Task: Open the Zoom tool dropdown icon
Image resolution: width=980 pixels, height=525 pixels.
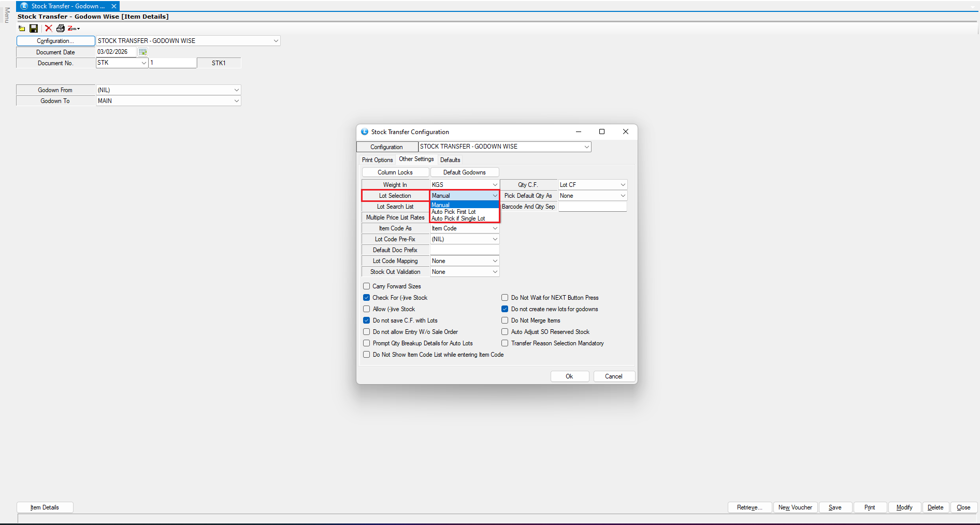Action: tap(74, 28)
